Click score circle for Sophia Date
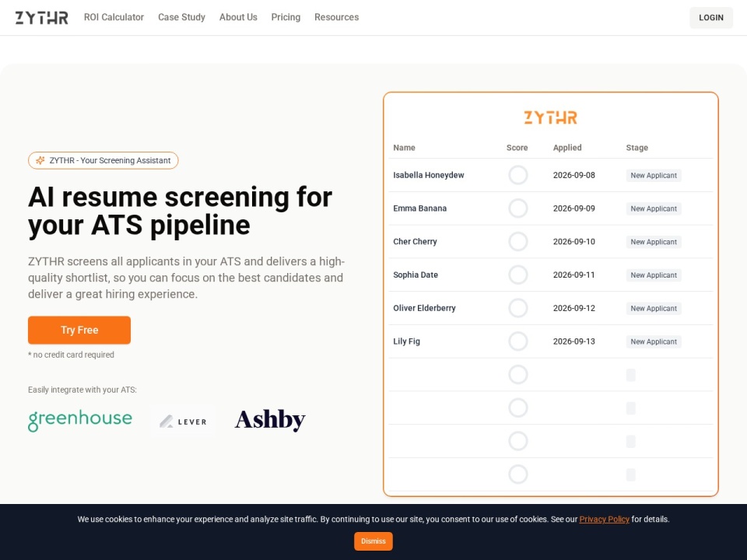The width and height of the screenshot is (747, 560). pyautogui.click(x=518, y=275)
